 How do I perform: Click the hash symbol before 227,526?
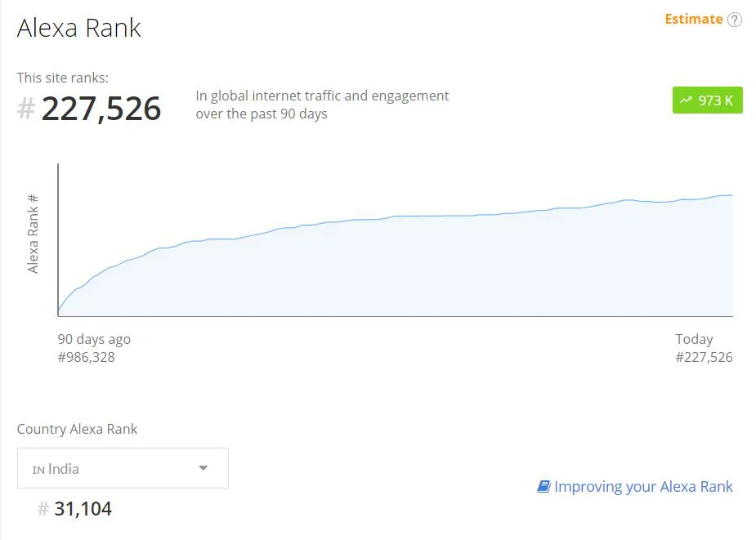coord(26,108)
